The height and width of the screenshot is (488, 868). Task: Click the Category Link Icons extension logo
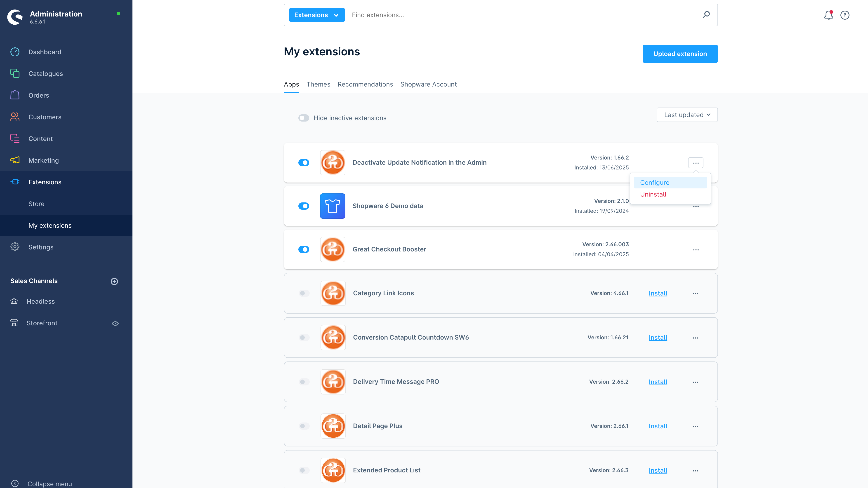tap(333, 293)
